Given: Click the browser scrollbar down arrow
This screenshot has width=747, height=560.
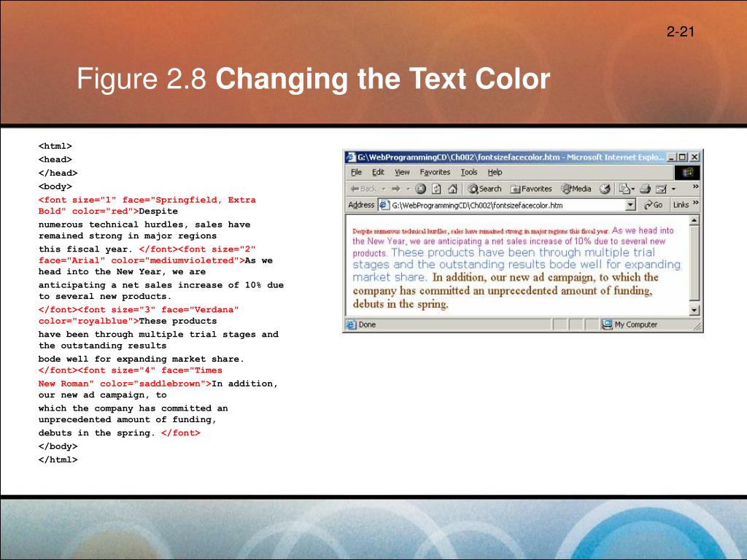Looking at the screenshot, I should (694, 311).
